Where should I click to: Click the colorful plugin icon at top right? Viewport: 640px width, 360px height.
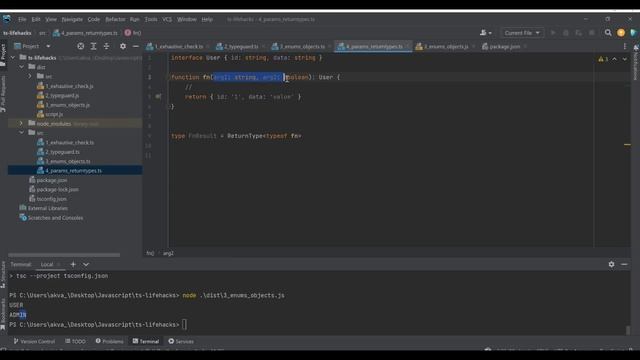633,33
